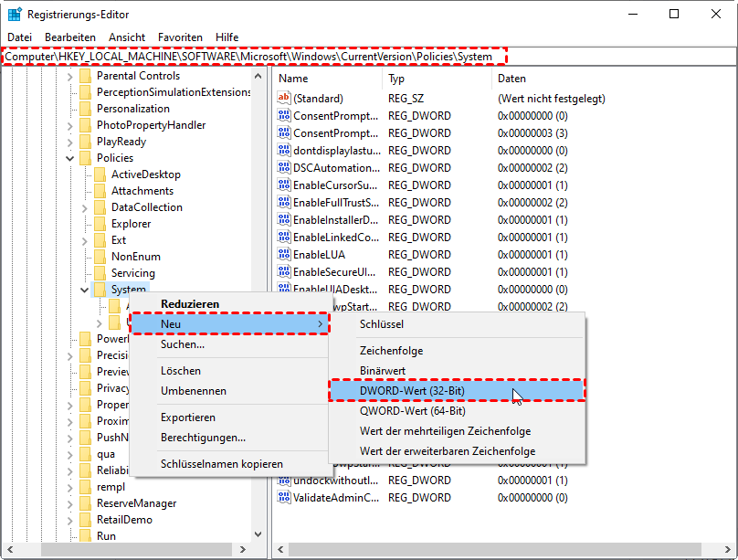Image resolution: width=738 pixels, height=560 pixels.
Task: Click the DWORD icon next to ValidateAdminC…
Action: tap(284, 497)
